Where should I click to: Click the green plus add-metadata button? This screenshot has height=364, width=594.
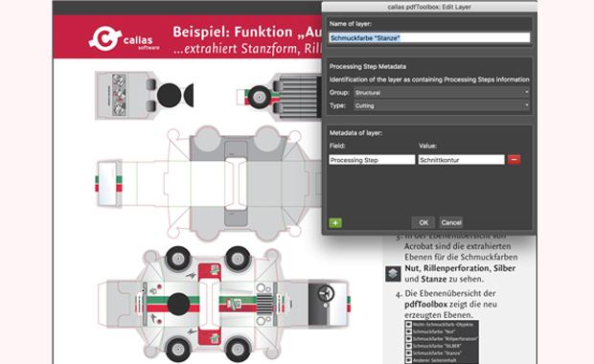point(335,223)
